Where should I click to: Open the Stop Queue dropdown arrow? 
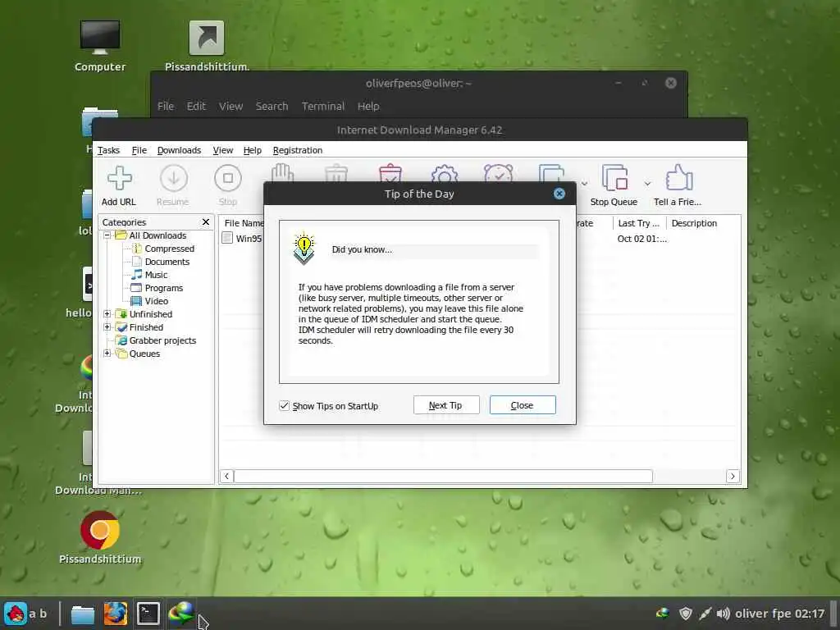[x=647, y=184]
